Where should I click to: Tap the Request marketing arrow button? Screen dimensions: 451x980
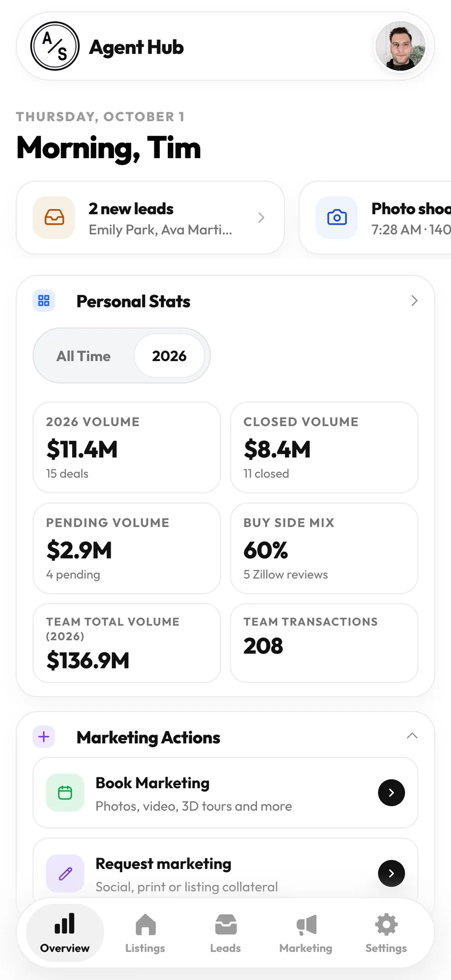click(x=391, y=873)
